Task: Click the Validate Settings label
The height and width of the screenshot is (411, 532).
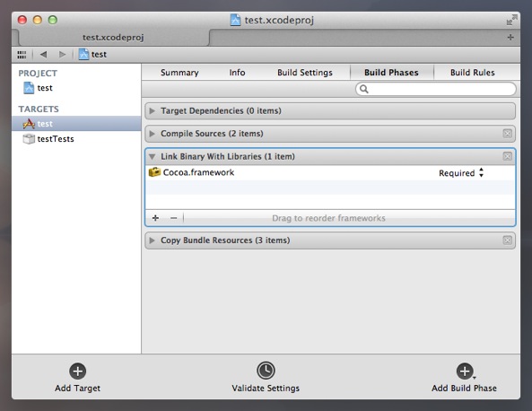Action: (x=266, y=389)
